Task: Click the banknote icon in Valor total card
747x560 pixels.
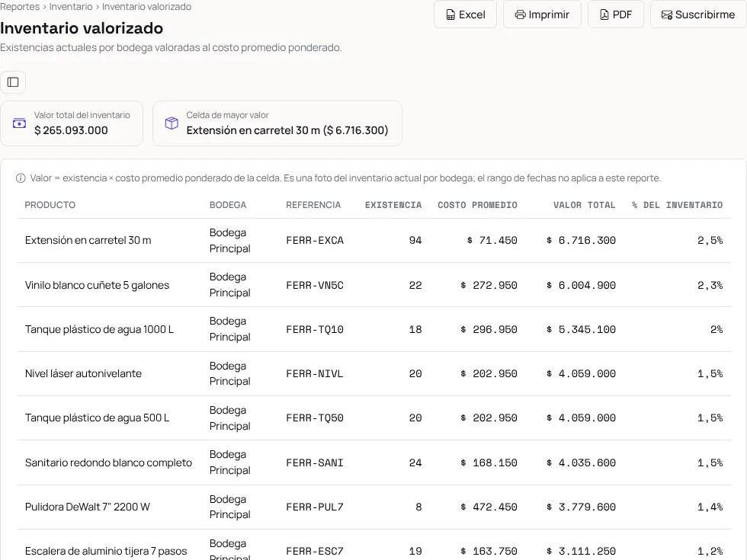Action: point(19,123)
